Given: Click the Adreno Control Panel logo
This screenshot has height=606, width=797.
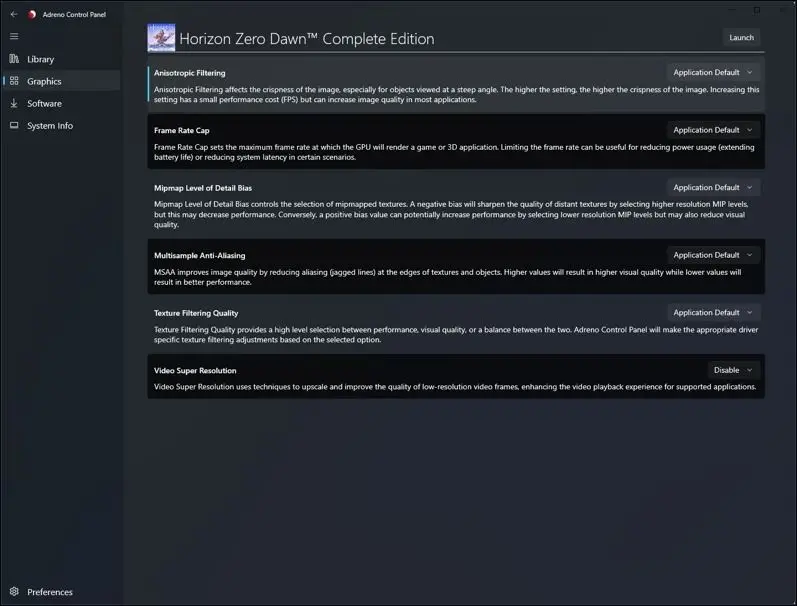Looking at the screenshot, I should pos(32,14).
